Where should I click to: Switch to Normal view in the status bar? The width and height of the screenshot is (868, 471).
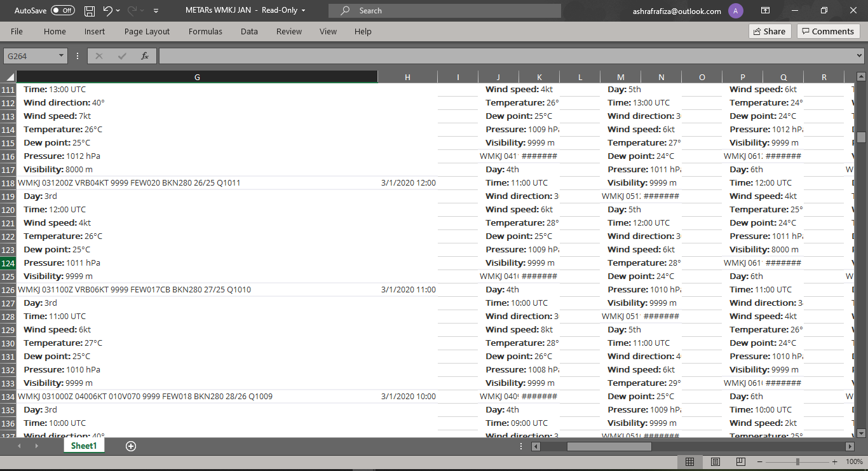click(690, 461)
